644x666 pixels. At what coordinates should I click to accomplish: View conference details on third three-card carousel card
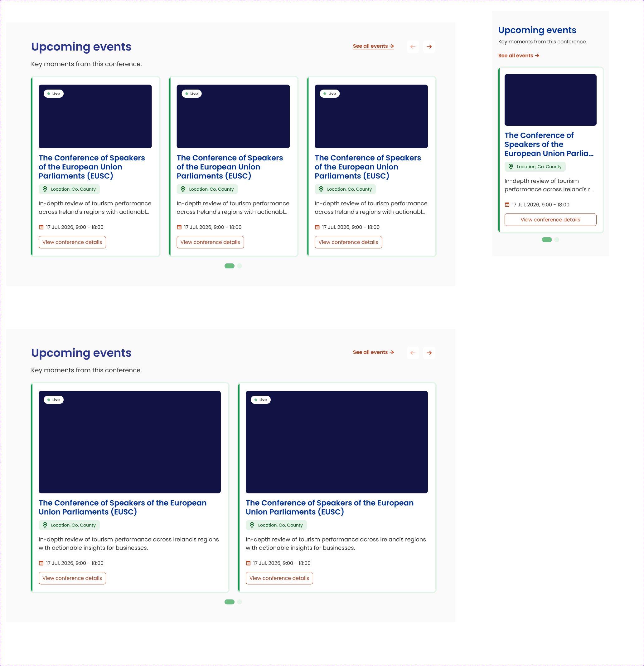tap(348, 242)
